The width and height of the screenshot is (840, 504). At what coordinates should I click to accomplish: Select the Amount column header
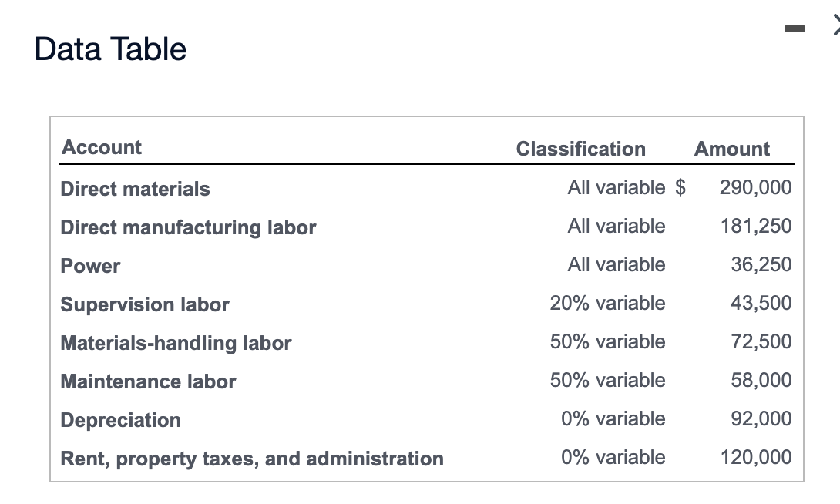click(x=731, y=149)
